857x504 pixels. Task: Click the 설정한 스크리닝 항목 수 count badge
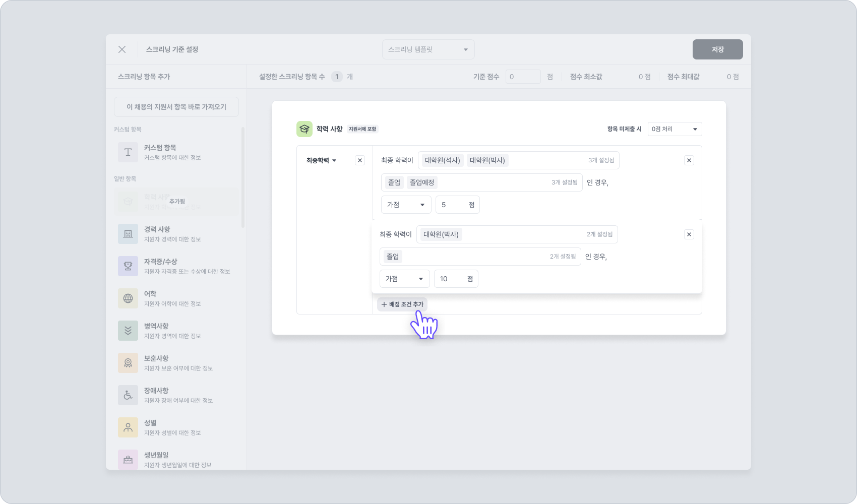tap(337, 77)
